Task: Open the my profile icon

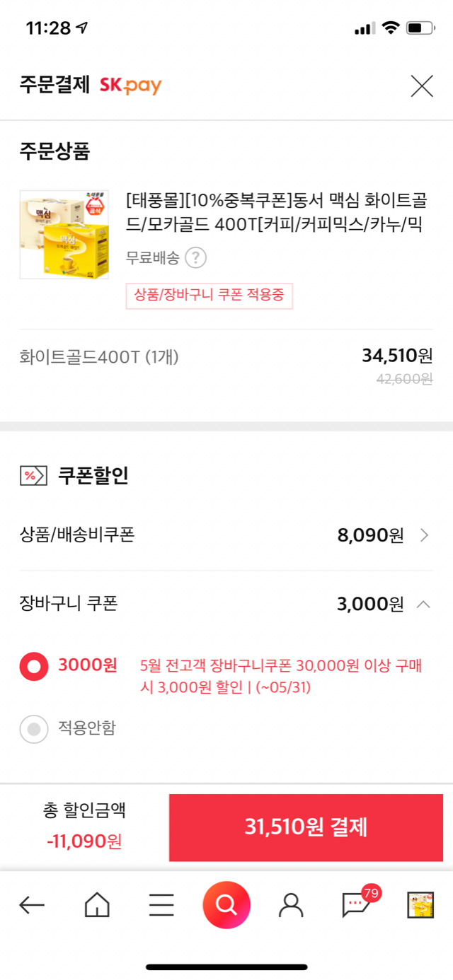Action: (x=291, y=904)
